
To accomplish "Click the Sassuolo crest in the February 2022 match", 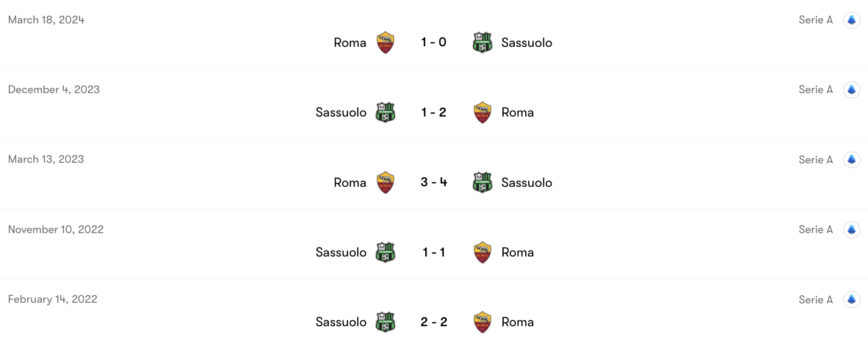I will click(x=387, y=322).
